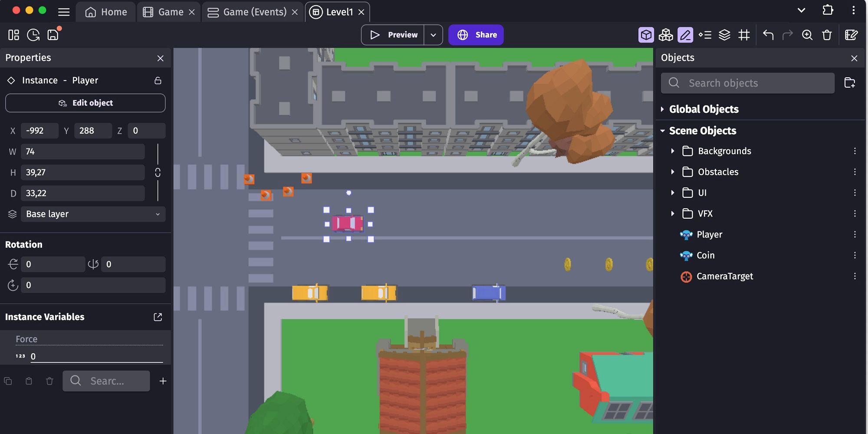Expand the Obstacles folder
Viewport: 868px width, 434px height.
click(672, 172)
